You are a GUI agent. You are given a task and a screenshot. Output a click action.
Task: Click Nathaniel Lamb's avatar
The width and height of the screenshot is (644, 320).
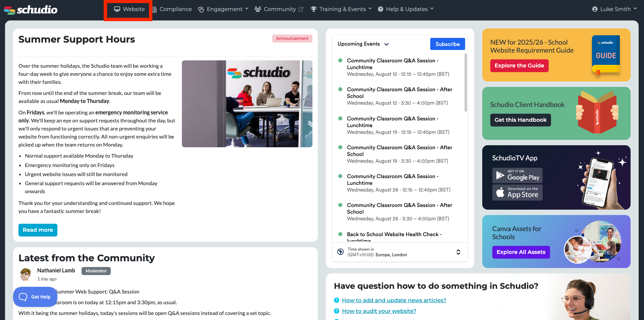pyautogui.click(x=26, y=274)
